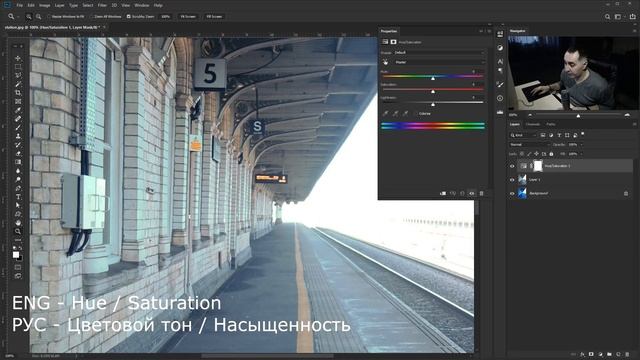640x360 pixels.
Task: Click the Navigator zoom slider handle
Action: pyautogui.click(x=578, y=116)
